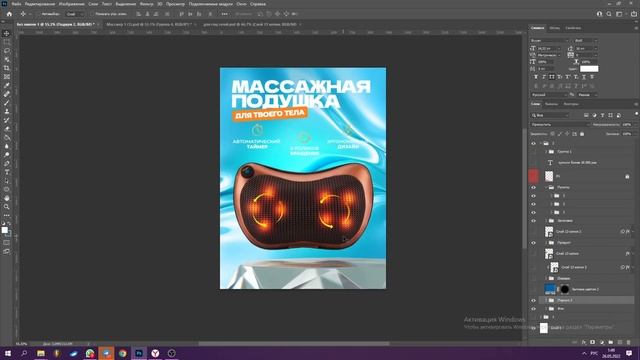
Task: Open the language dropdown in Character panel
Action: point(549,95)
